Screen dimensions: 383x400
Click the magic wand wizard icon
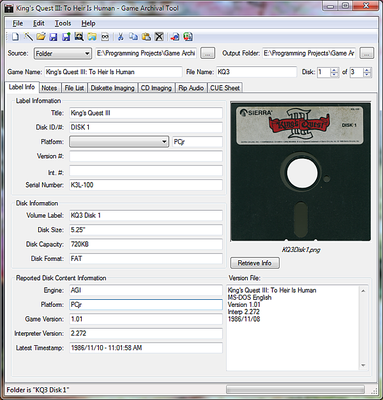pos(28,37)
